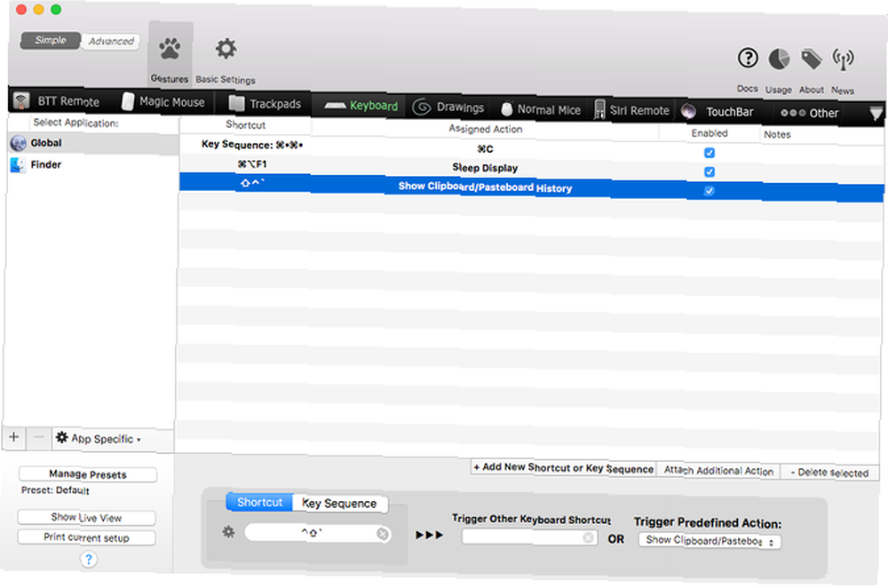This screenshot has height=588, width=888.
Task: Switch to Simple mode
Action: pos(51,40)
